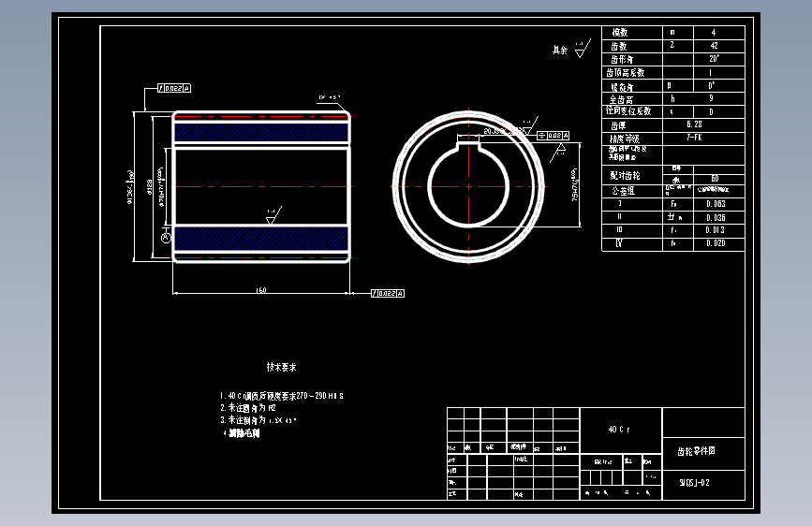Select the 配对齿轮 cell
The height and width of the screenshot is (526, 812).
pyautogui.click(x=625, y=176)
